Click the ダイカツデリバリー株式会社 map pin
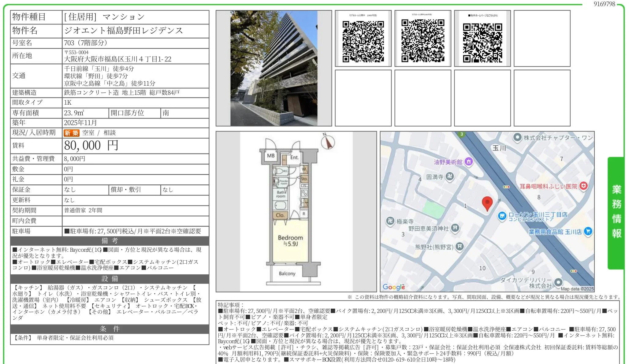 (x=558, y=282)
